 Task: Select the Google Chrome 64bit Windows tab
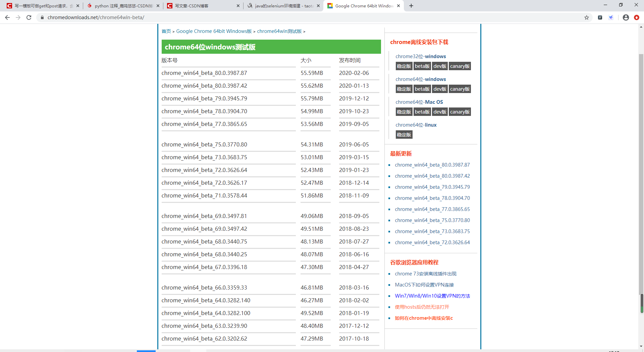pos(363,6)
